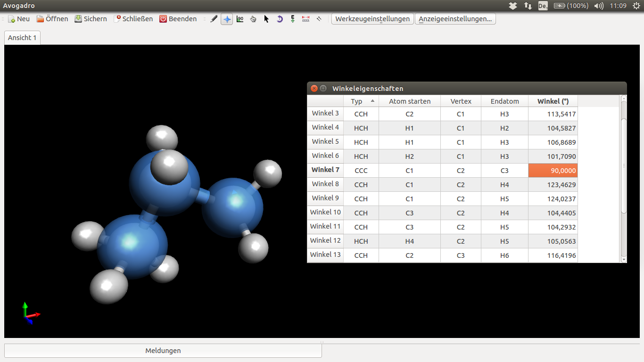Click Sichern to save the molecule
The image size is (644, 362).
click(x=91, y=19)
